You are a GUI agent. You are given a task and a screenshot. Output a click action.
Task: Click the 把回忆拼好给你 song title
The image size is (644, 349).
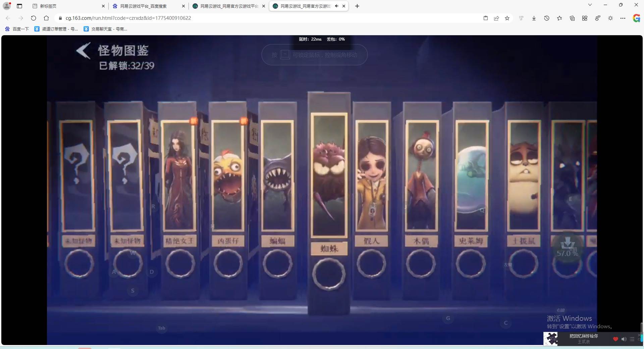pyautogui.click(x=584, y=336)
